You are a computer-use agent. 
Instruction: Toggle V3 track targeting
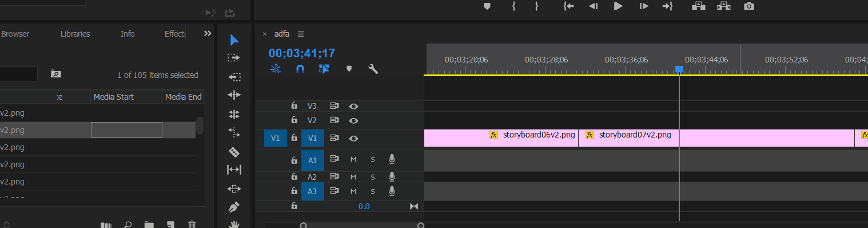[312, 106]
